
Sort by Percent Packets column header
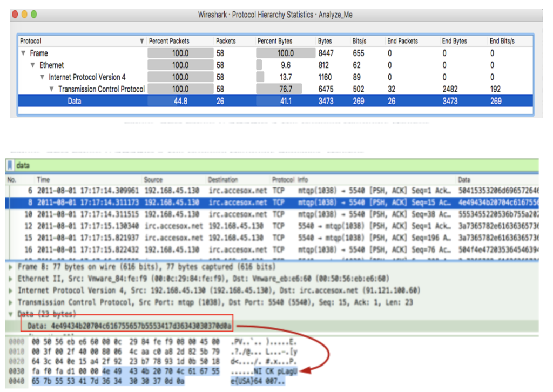169,41
